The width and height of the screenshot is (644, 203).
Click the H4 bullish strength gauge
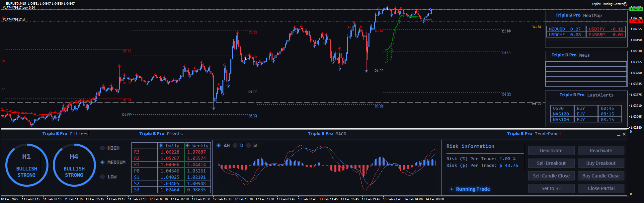point(74,165)
